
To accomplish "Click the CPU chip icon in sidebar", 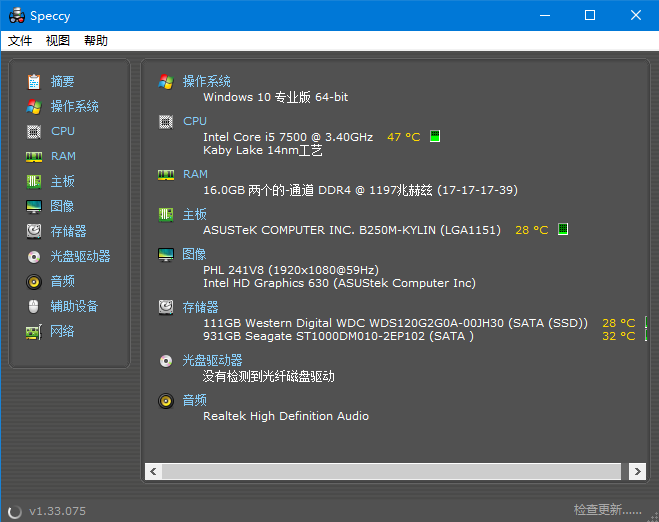I will (34, 132).
